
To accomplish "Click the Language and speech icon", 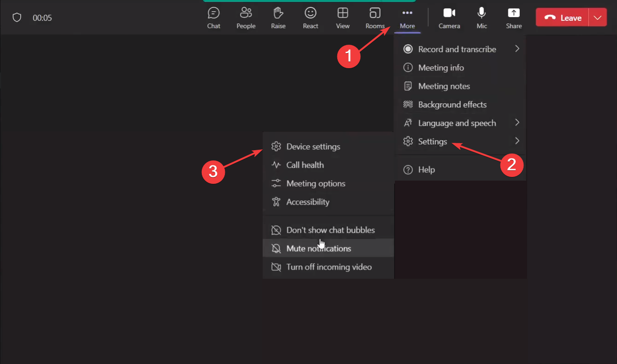I will 408,123.
